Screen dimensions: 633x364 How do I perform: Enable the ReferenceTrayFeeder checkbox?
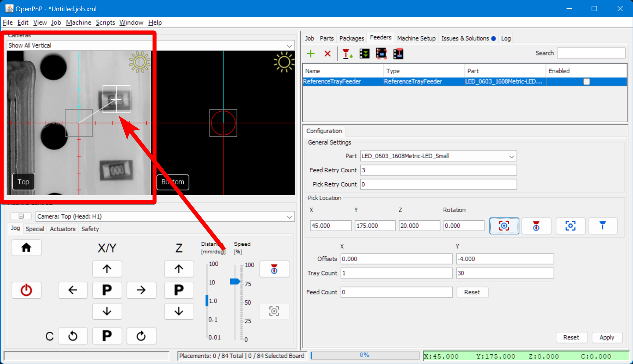tap(587, 82)
